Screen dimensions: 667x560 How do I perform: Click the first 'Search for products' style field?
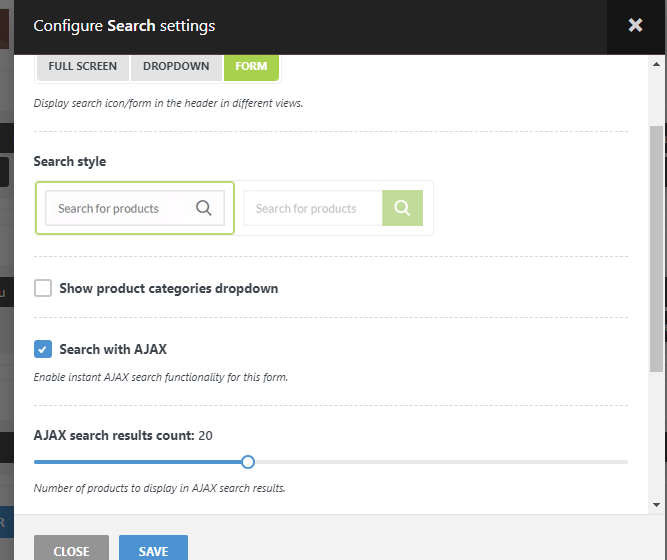(x=116, y=208)
